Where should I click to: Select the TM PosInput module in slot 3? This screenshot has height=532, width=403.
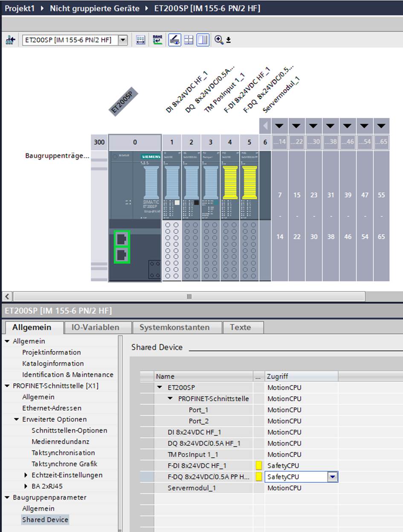click(x=211, y=215)
